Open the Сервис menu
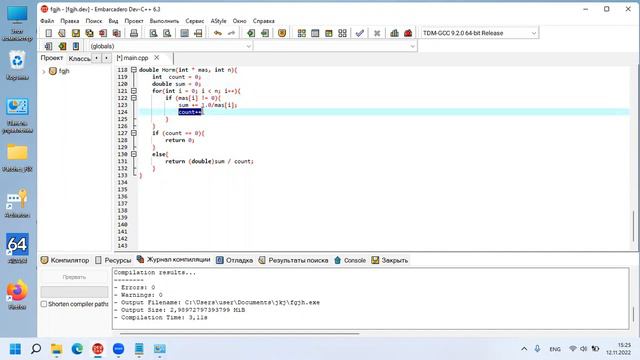This screenshot has height=360, width=640. click(x=195, y=21)
